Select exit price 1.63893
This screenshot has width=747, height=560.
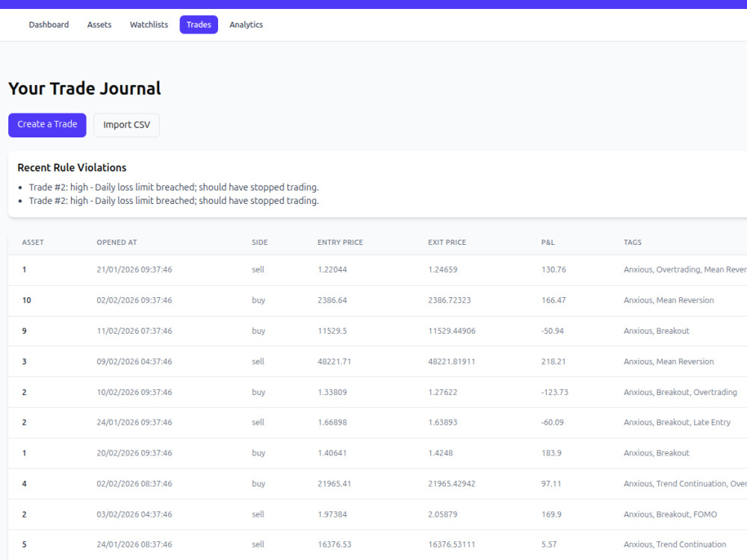442,423
